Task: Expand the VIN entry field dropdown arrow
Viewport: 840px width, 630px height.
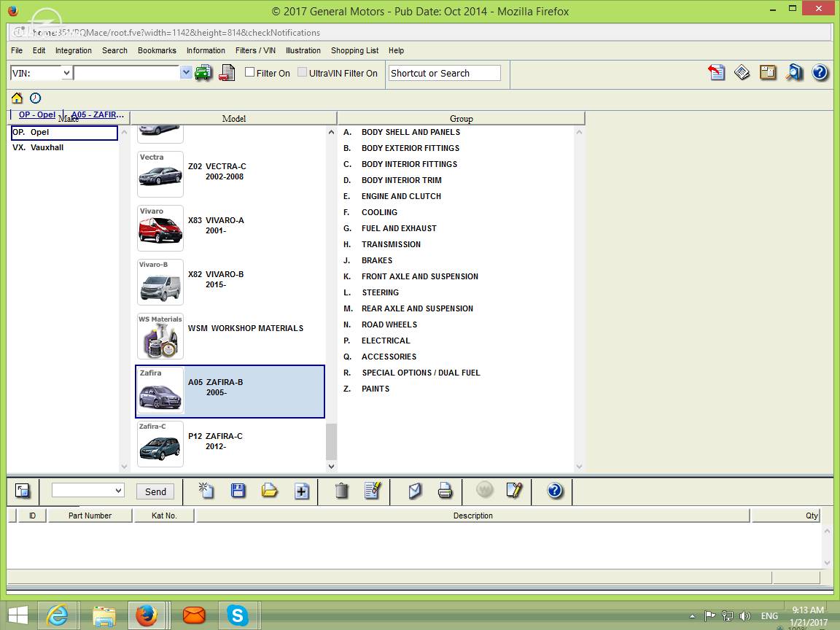Action: point(185,72)
